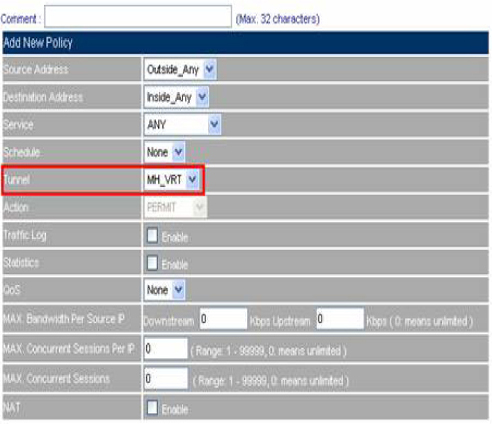Expand the Destination Address Inside_Any dropdown

(176, 97)
